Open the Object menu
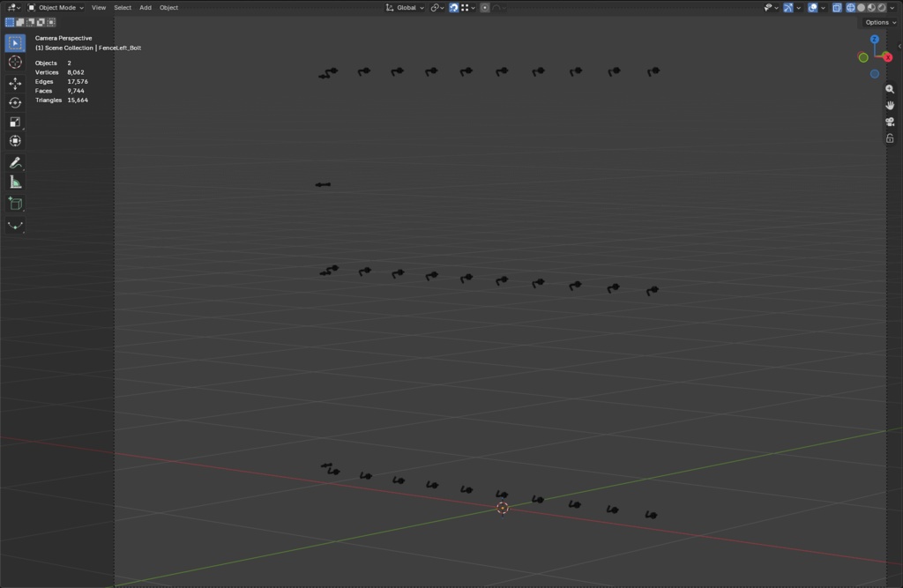The width and height of the screenshot is (903, 588). click(x=168, y=7)
